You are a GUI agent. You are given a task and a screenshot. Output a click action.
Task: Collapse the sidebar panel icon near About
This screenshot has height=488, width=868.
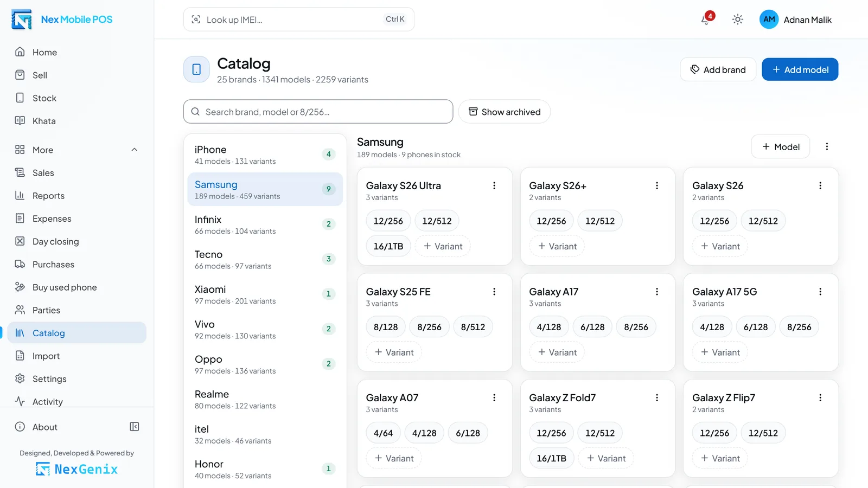[135, 427]
